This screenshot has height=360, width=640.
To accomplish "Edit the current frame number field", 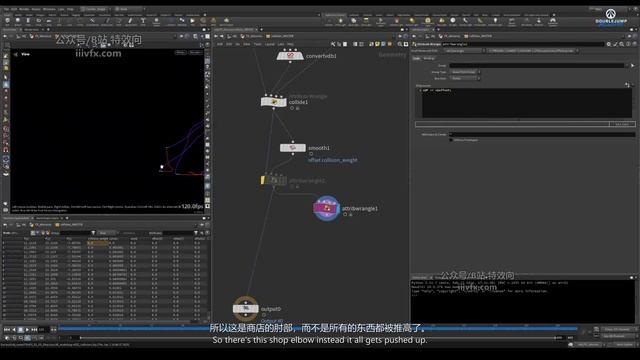I will tap(43, 329).
